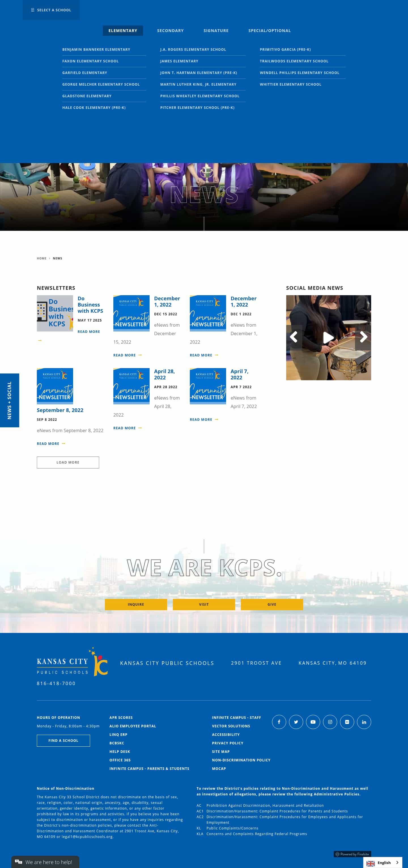Click Read More under September 8, 2022
The height and width of the screenshot is (868, 408).
point(51,444)
